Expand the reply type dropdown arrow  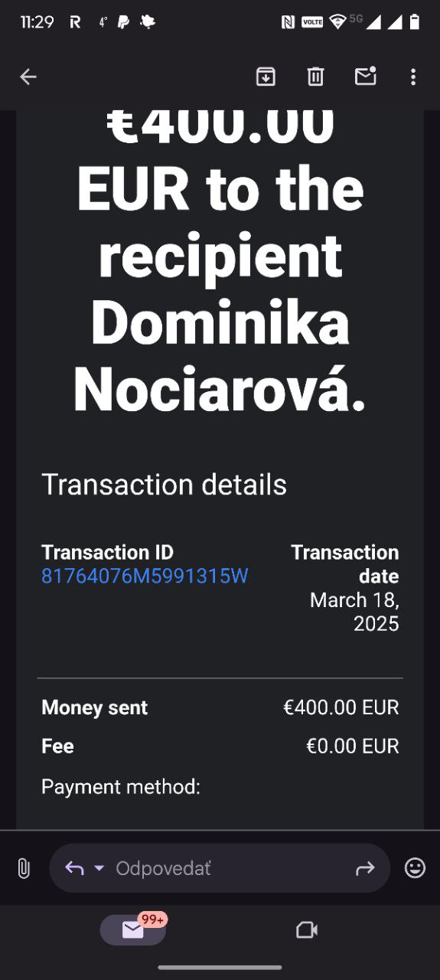pos(99,868)
